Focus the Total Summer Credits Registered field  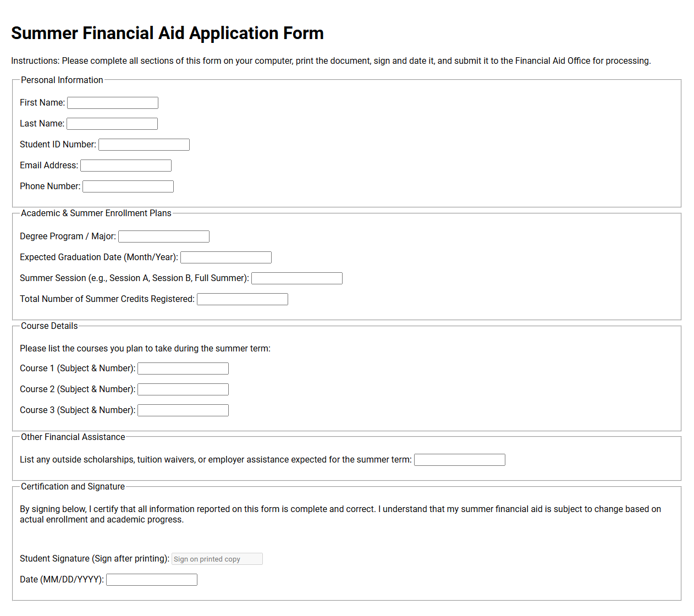pyautogui.click(x=243, y=299)
